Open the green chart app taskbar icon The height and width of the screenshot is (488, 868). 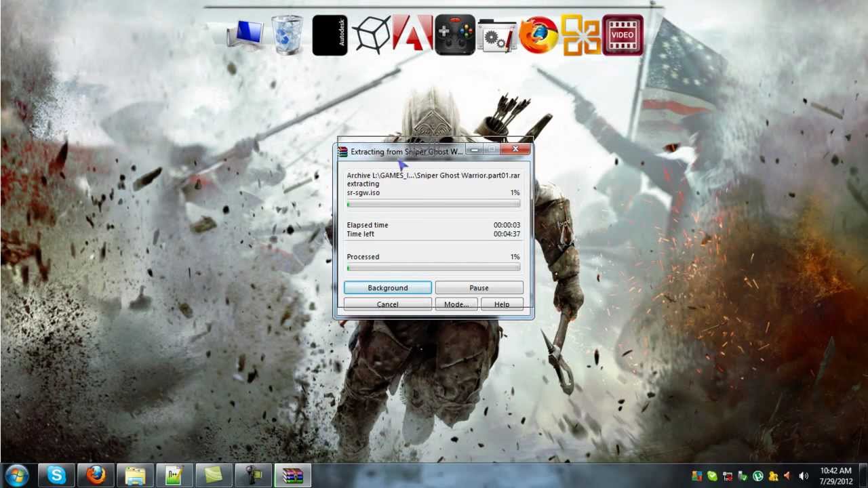[x=174, y=476]
